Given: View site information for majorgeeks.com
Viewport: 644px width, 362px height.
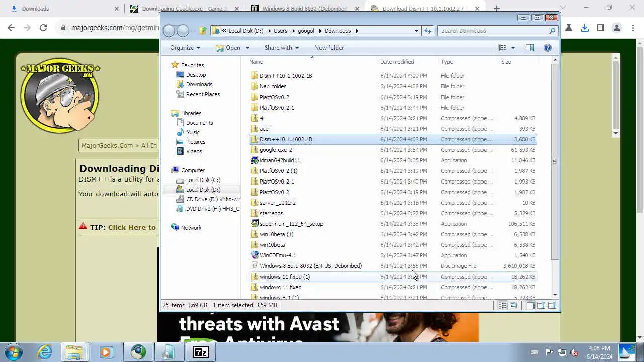Looking at the screenshot, I should 63,28.
